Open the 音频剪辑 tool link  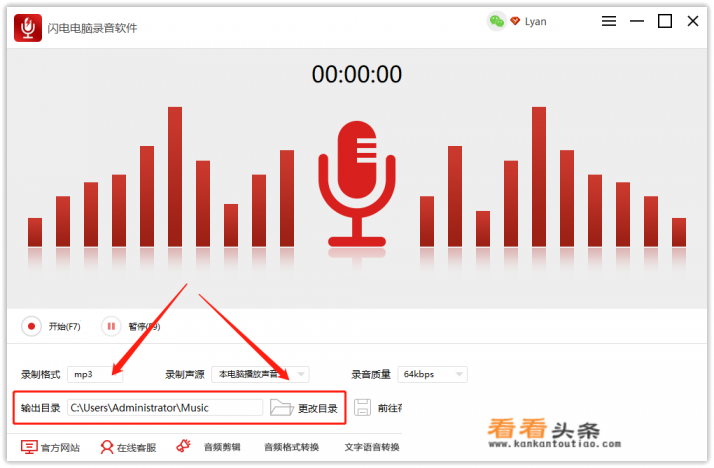coord(222,448)
